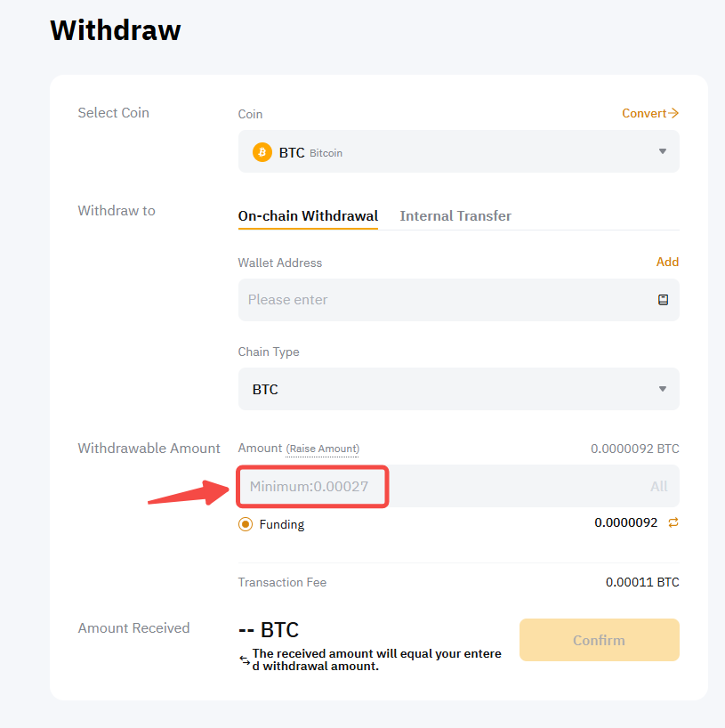
Task: Click the Confirm button
Action: click(x=599, y=640)
